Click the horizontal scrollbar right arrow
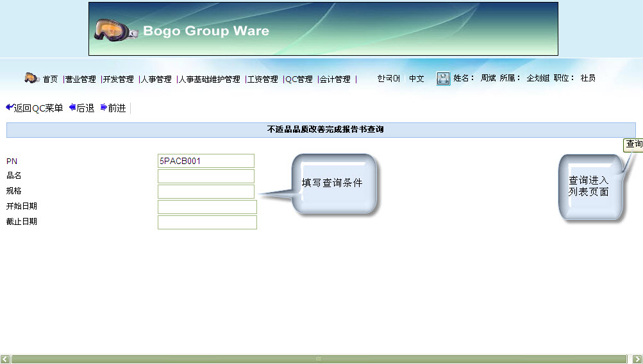This screenshot has height=364, width=643. pos(637,359)
